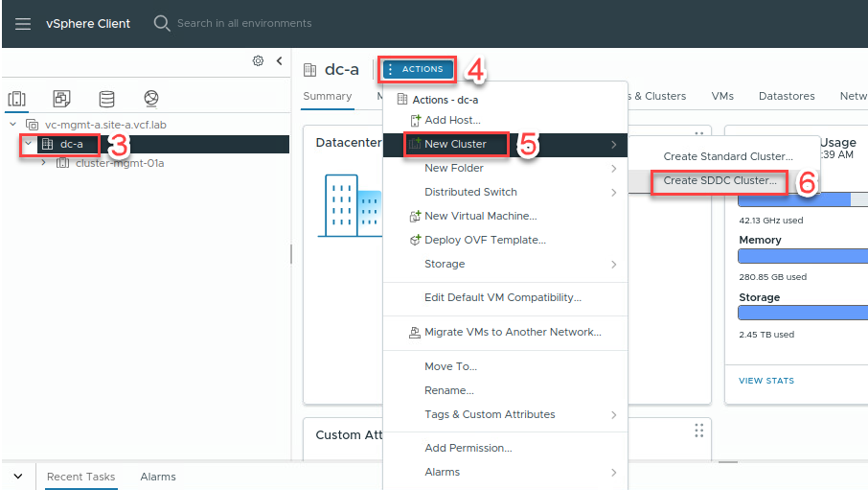Click the Actions - dc-a header icon
Screen dimensions: 868x490
[x=402, y=100]
